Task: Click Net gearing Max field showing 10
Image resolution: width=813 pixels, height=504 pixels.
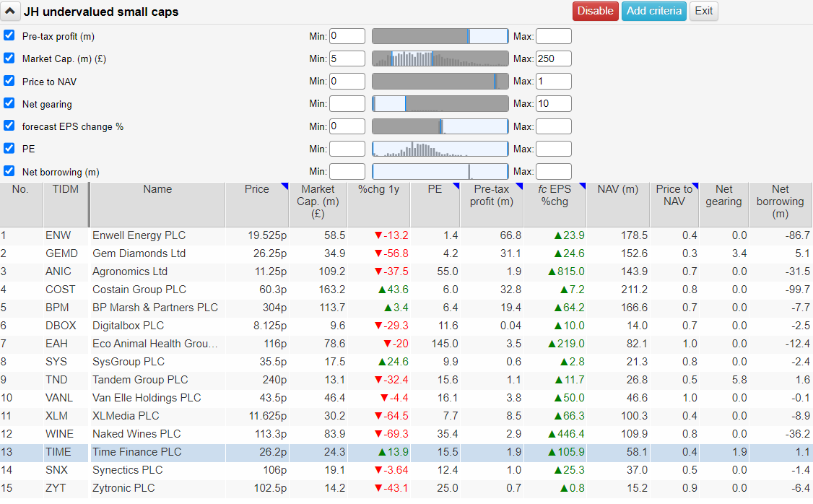Action: pyautogui.click(x=553, y=104)
